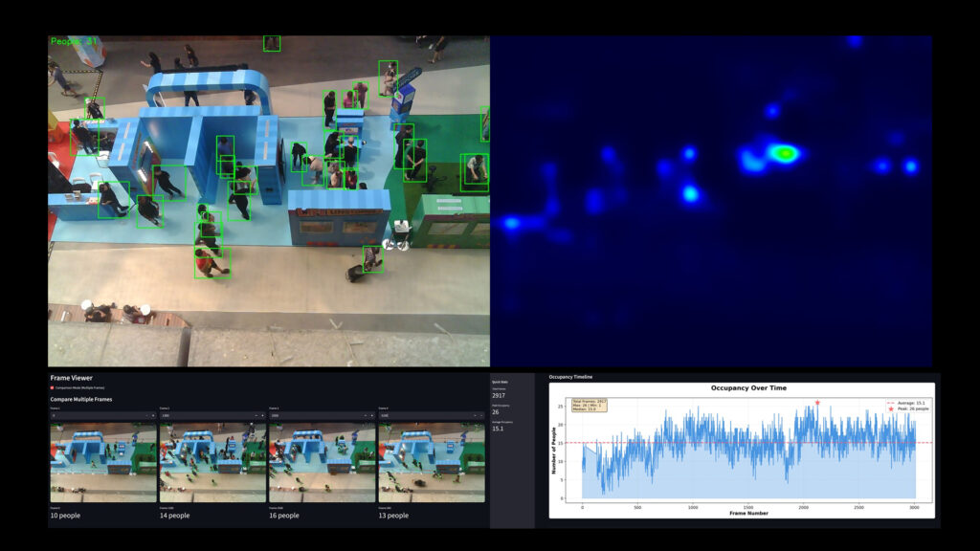Increase Frame 1 value with plus button
Screen dimensions: 980x551
click(x=152, y=416)
